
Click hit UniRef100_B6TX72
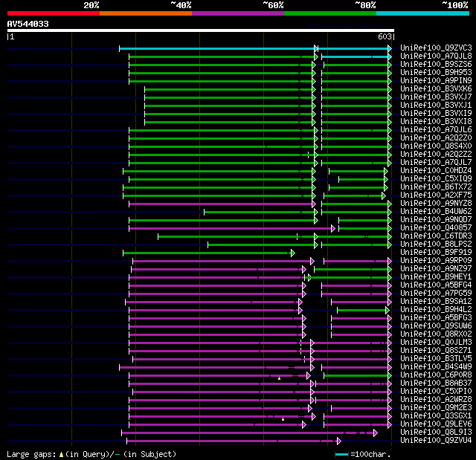436,187
